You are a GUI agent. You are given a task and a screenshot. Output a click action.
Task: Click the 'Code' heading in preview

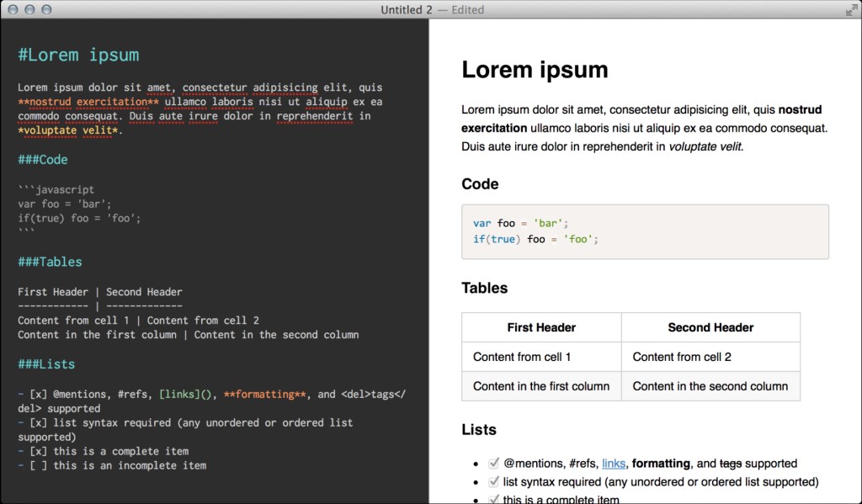480,184
